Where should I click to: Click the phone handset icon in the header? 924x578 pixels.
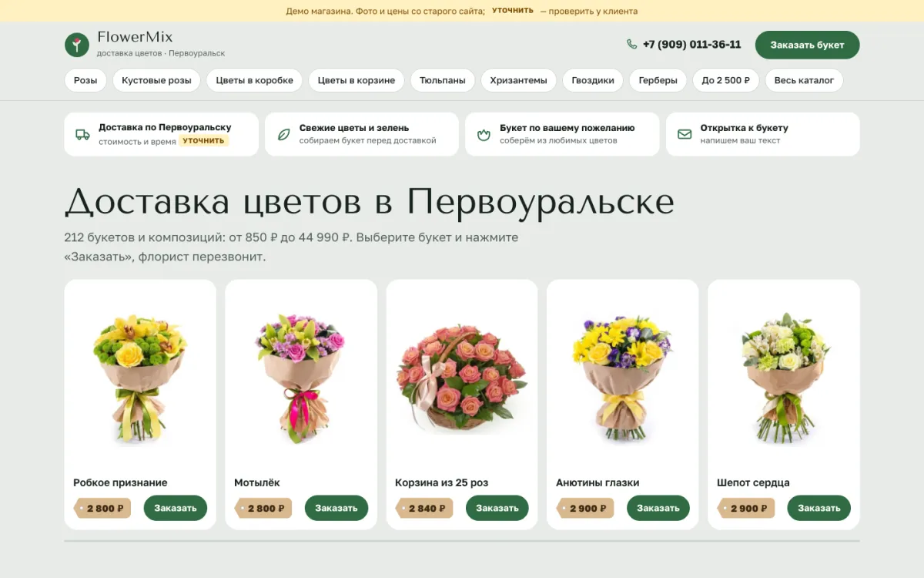pos(632,45)
